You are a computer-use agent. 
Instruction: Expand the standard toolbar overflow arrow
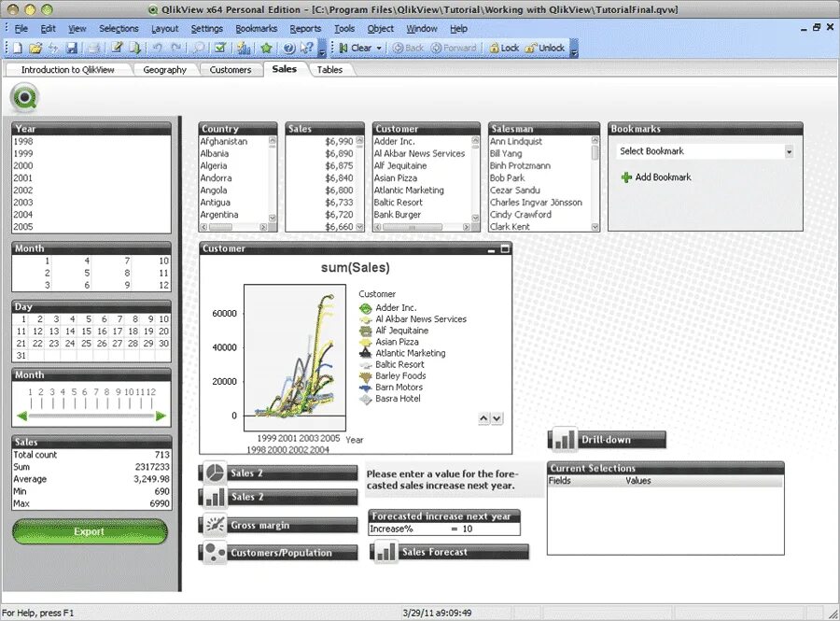point(322,49)
